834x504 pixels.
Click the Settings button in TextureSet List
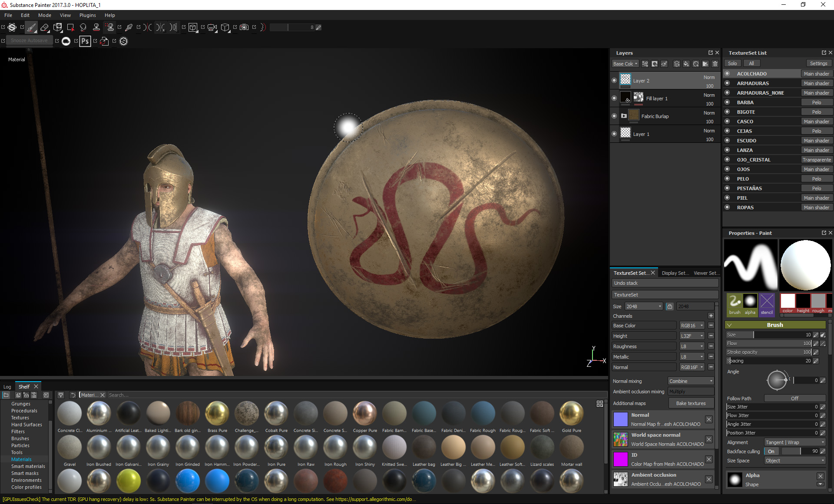(x=818, y=63)
